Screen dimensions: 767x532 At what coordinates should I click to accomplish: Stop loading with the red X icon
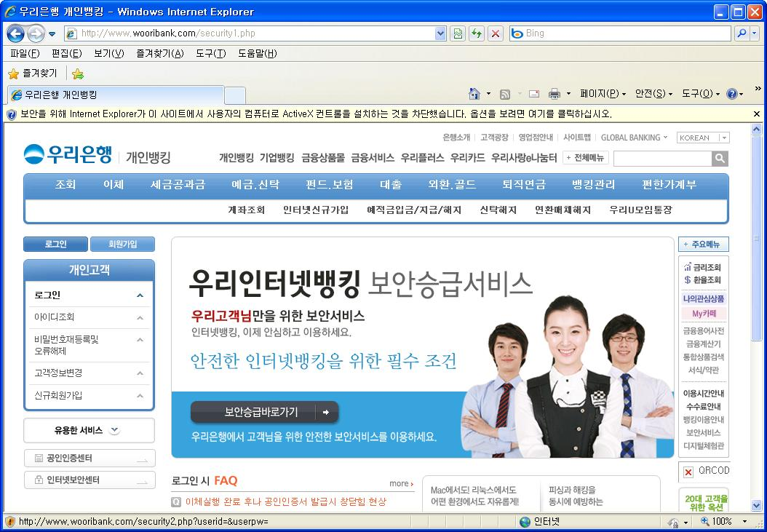[x=495, y=33]
